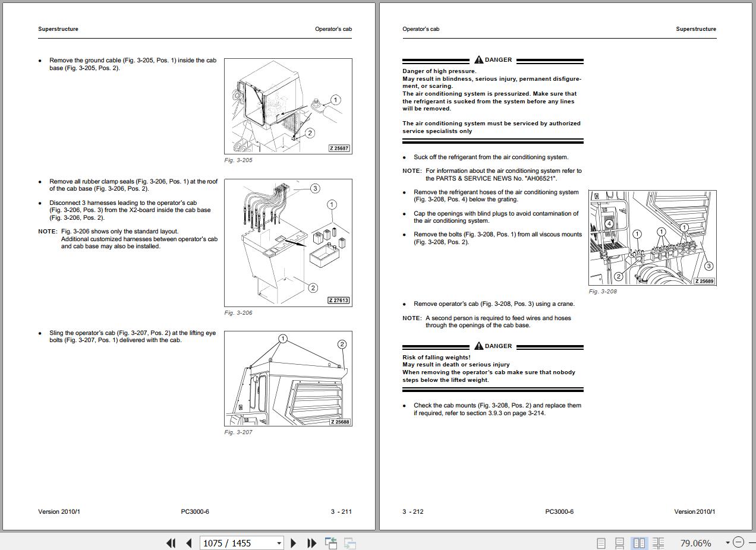Toggle two-page facing view
756x550 pixels.
640,543
